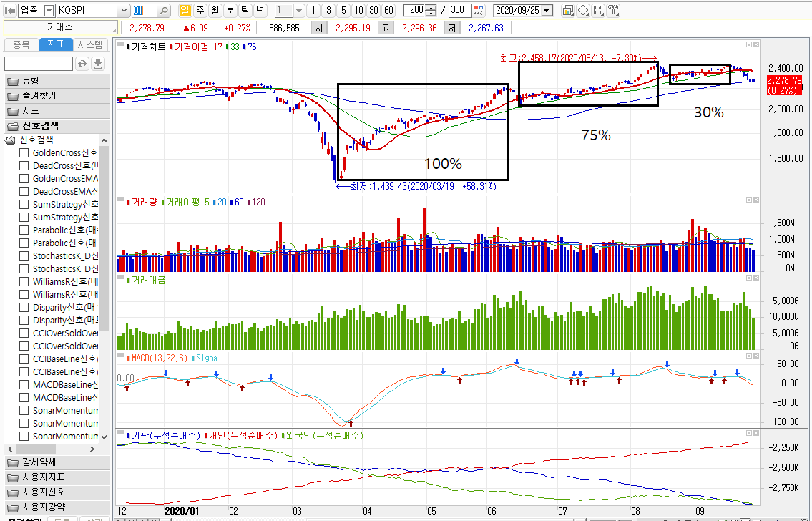Click the download arrow icon in indicator panel
Image resolution: width=812 pixels, height=521 pixels.
(x=98, y=64)
